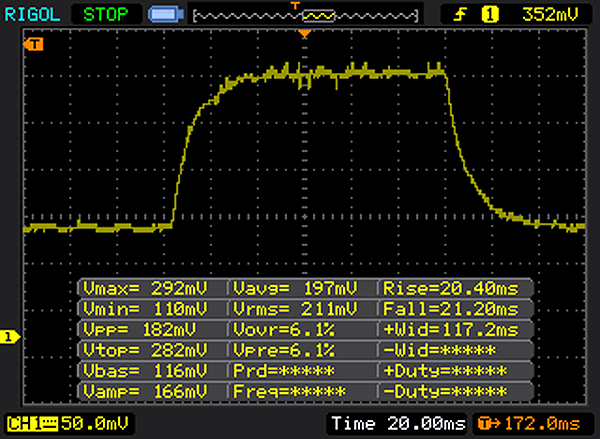Click the Freq=***** measurement
This screenshot has height=439, width=600.
tap(289, 392)
